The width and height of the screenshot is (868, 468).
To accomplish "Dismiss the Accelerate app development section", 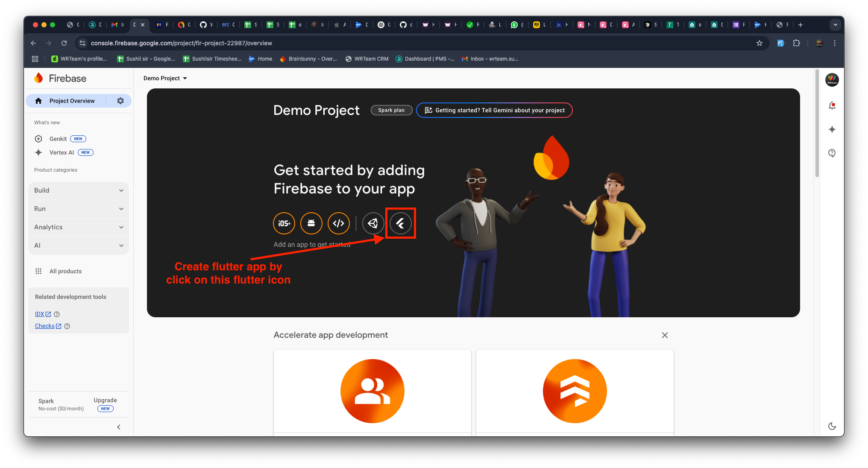I will 665,335.
